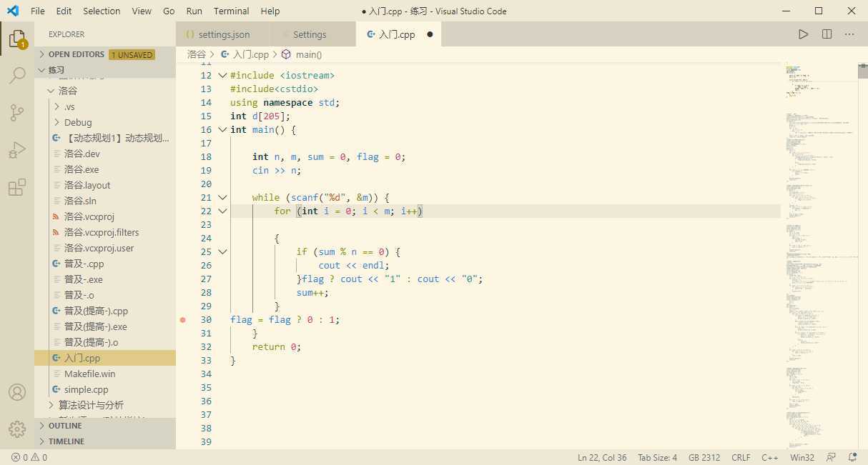Expand the OUTLINE section

click(104, 426)
